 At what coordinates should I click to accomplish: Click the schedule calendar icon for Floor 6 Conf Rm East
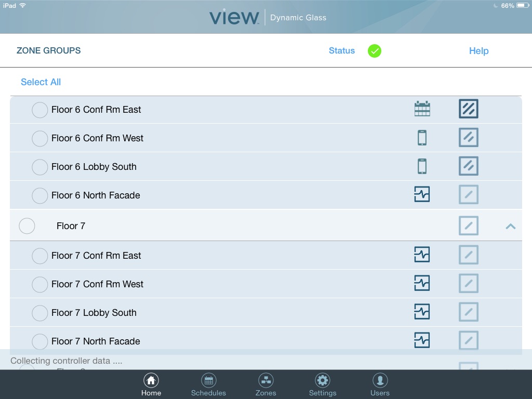pos(422,109)
